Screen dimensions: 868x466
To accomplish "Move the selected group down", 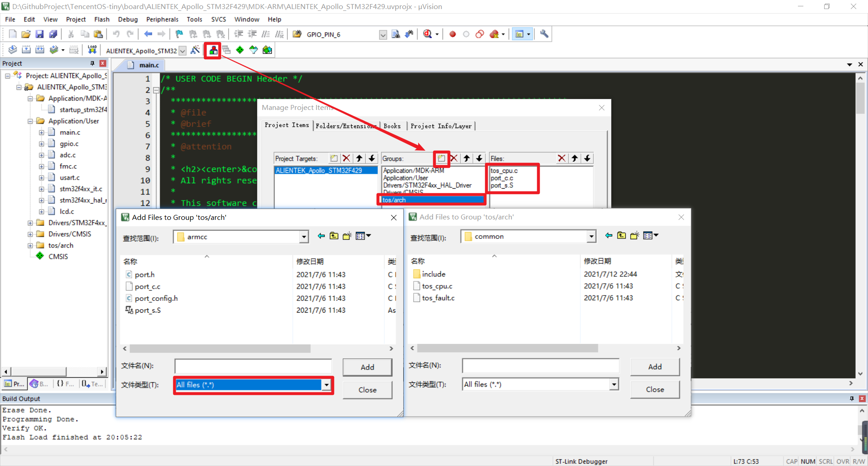I will pos(479,158).
